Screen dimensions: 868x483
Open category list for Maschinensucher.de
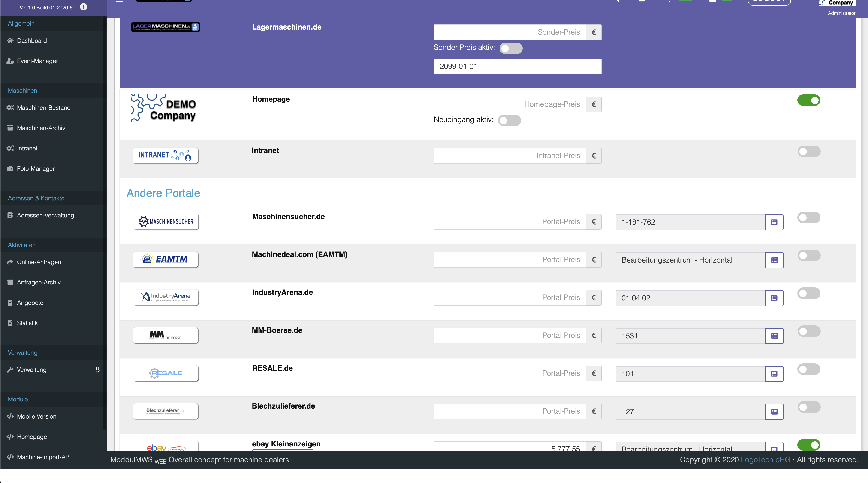tap(774, 222)
